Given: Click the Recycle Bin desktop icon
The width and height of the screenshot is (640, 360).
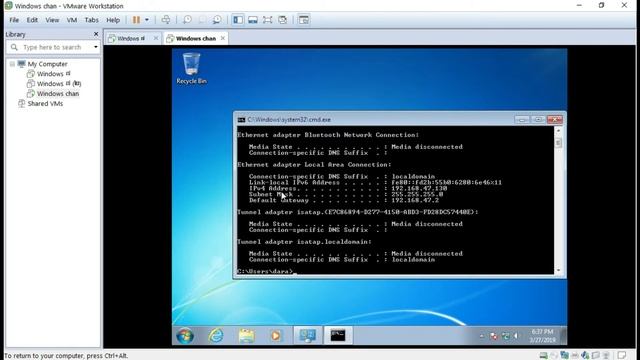Looking at the screenshot, I should (191, 68).
